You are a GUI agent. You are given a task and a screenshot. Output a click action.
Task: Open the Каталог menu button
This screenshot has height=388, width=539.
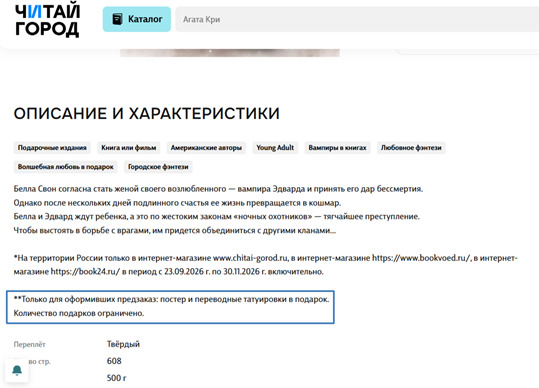point(137,19)
